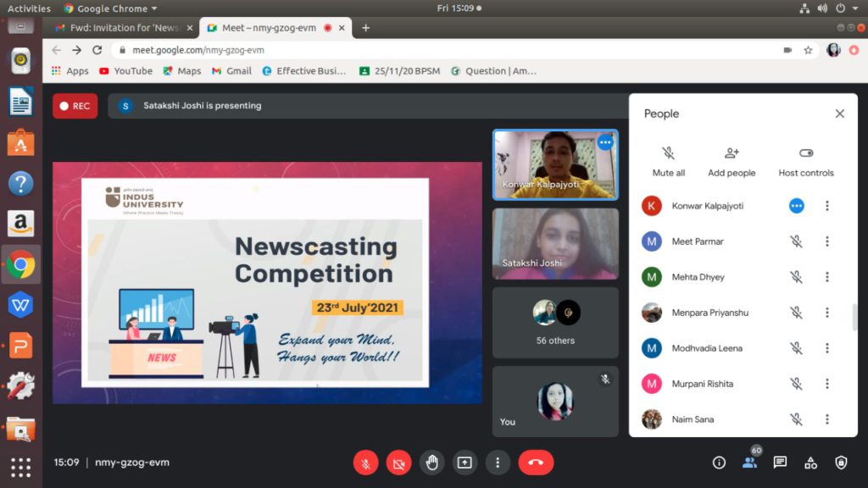The image size is (868, 488).
Task: Open the chat panel icon
Action: click(780, 463)
